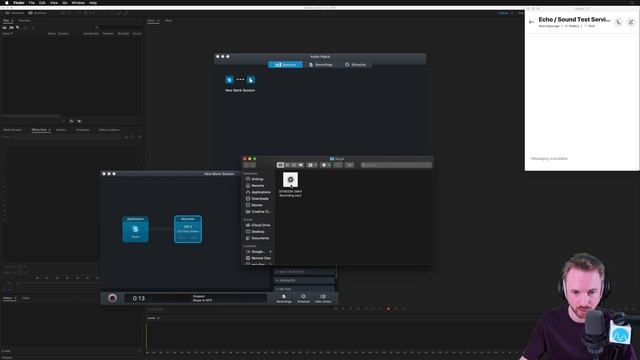Select the MP3 Recorder block
Screen dimensions: 640x360
[x=188, y=229]
